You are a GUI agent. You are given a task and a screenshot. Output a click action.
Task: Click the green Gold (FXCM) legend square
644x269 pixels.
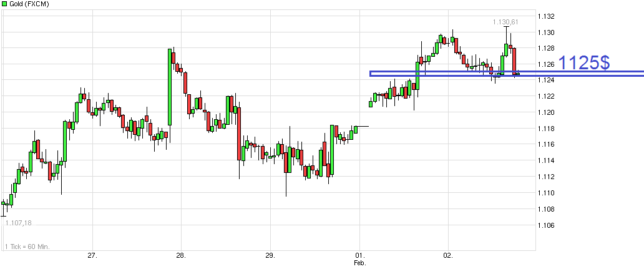pos(5,4)
